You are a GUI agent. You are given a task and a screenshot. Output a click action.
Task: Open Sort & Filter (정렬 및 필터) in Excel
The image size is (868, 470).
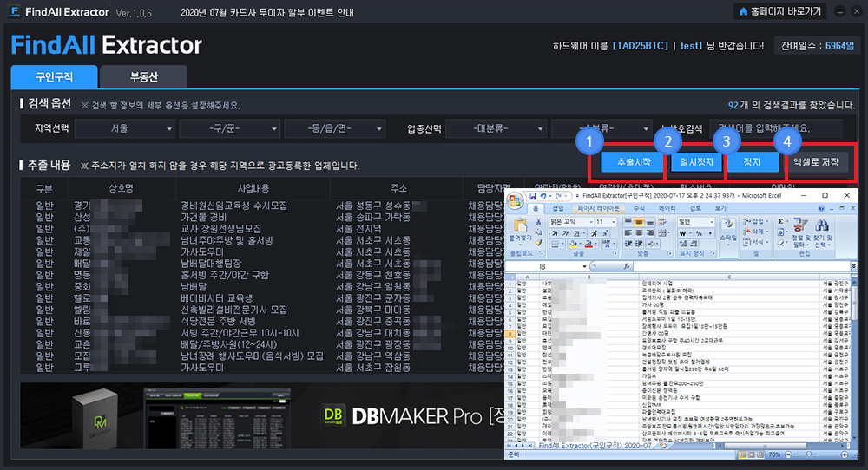pos(800,232)
